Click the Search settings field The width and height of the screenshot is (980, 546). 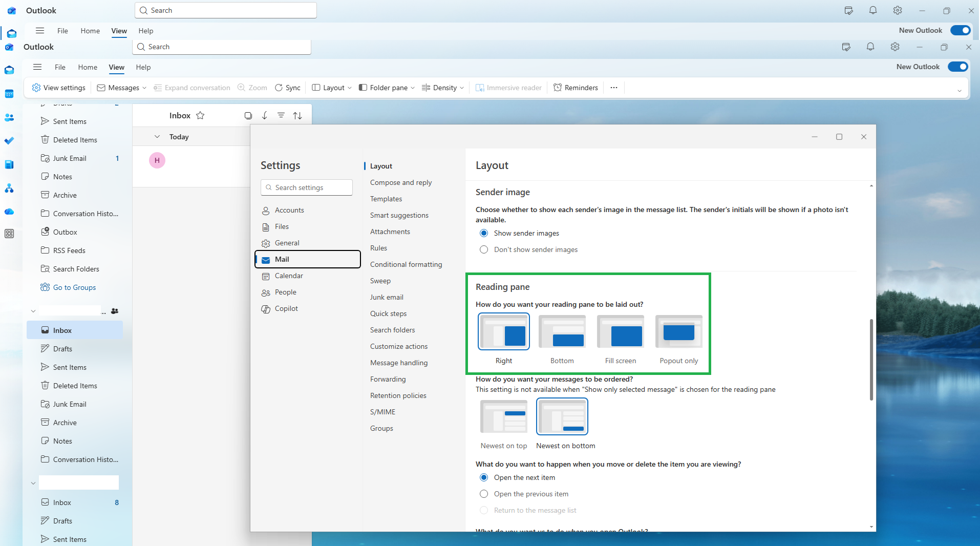tap(306, 187)
